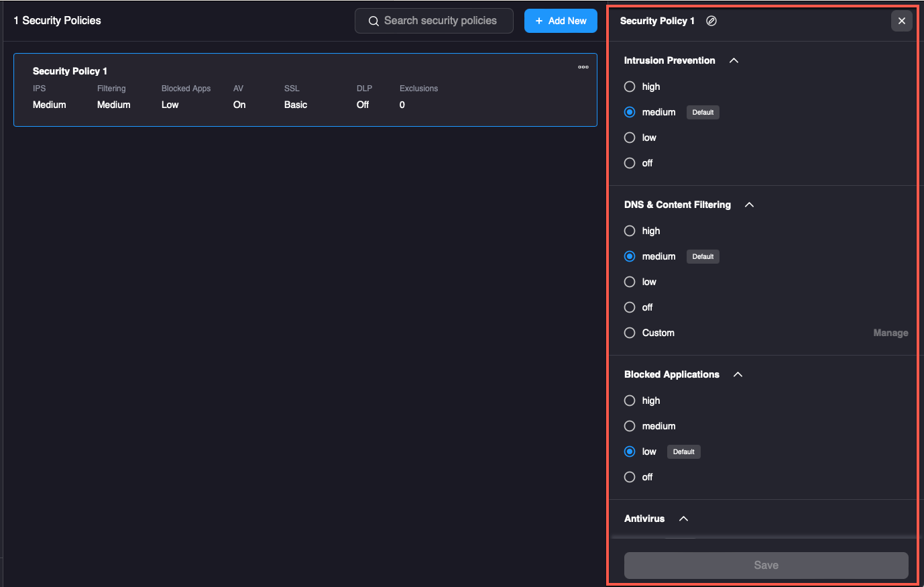
Task: Select low for Intrusion Prevention
Action: coord(630,138)
